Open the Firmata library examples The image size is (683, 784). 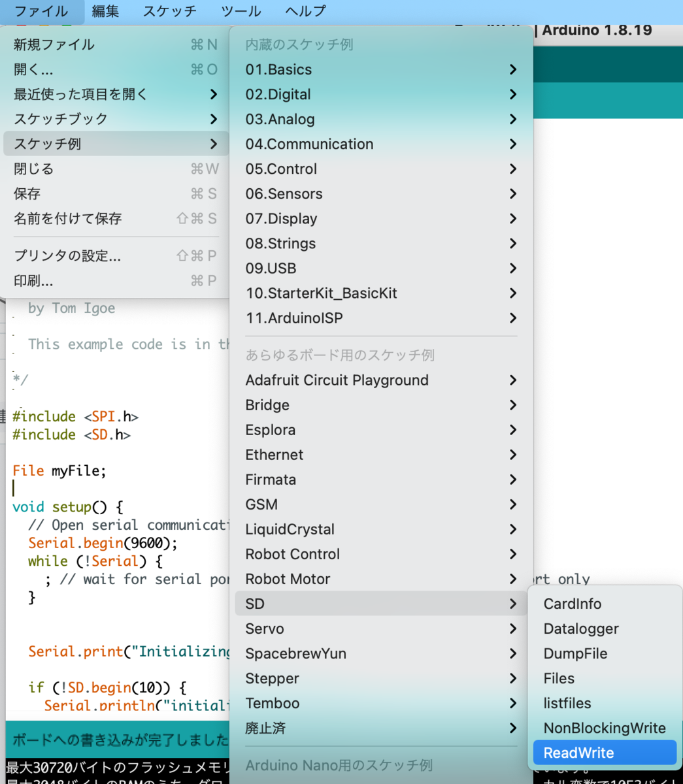(381, 480)
